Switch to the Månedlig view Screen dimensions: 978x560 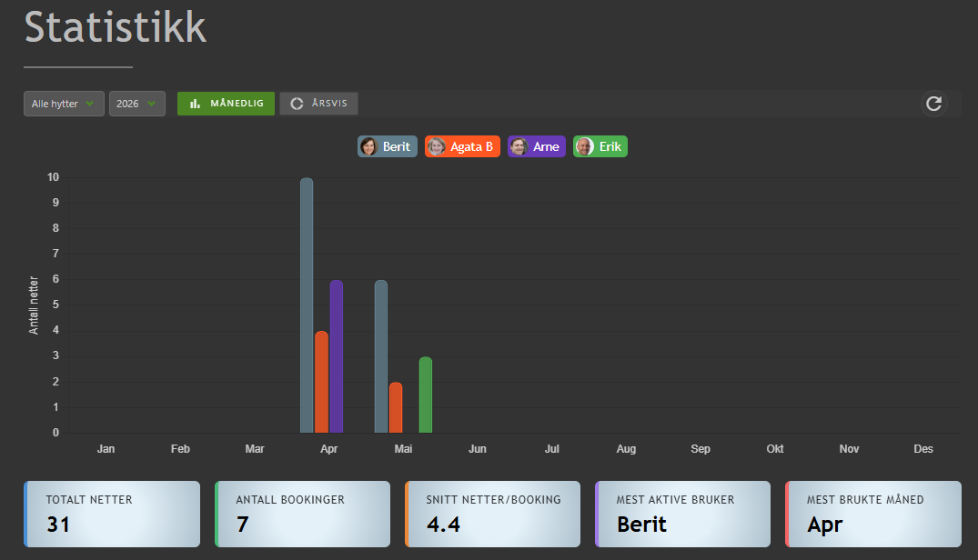pos(227,104)
